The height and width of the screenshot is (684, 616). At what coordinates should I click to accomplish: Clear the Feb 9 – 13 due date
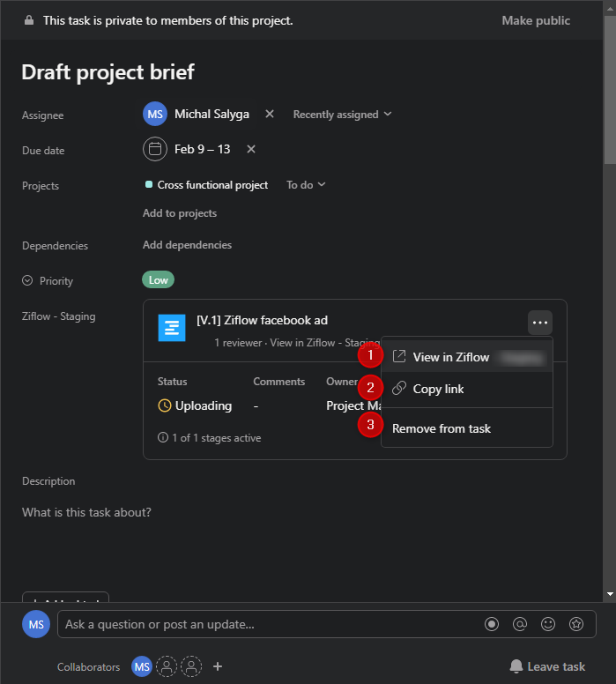pyautogui.click(x=251, y=149)
